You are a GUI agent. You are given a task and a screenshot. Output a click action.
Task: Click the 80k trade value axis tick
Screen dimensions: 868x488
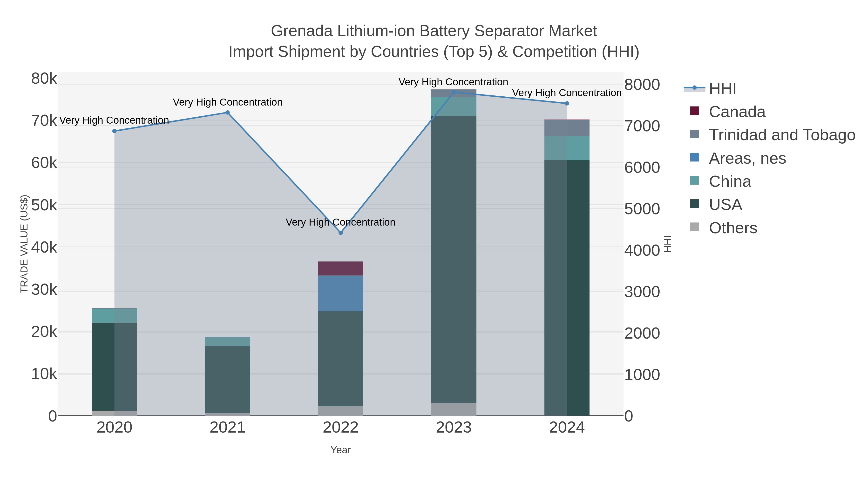pos(44,79)
